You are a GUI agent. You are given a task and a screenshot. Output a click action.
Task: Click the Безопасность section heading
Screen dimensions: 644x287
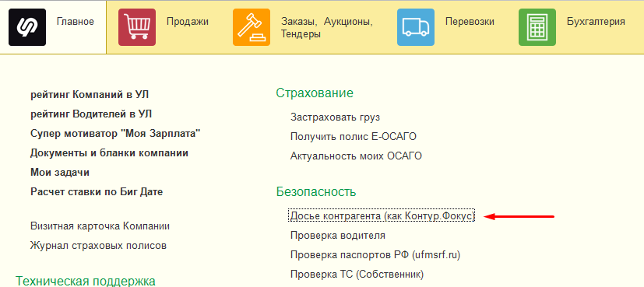click(316, 192)
